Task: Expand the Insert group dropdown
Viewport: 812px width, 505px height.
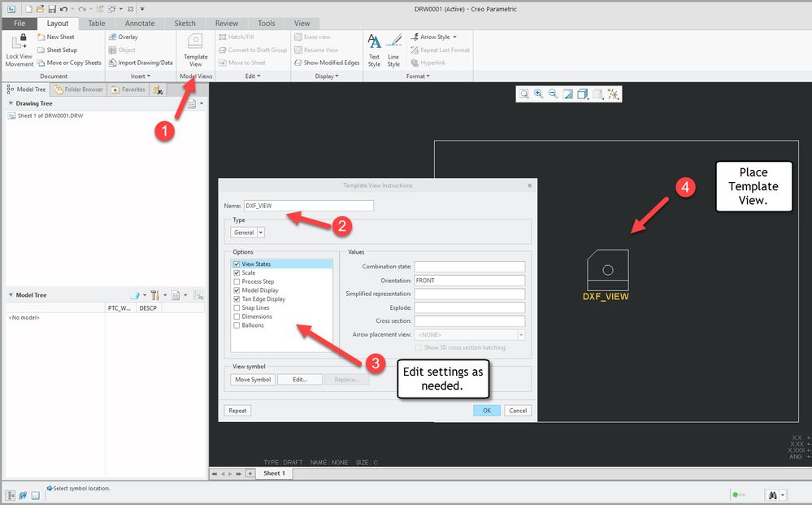Action: coord(141,76)
